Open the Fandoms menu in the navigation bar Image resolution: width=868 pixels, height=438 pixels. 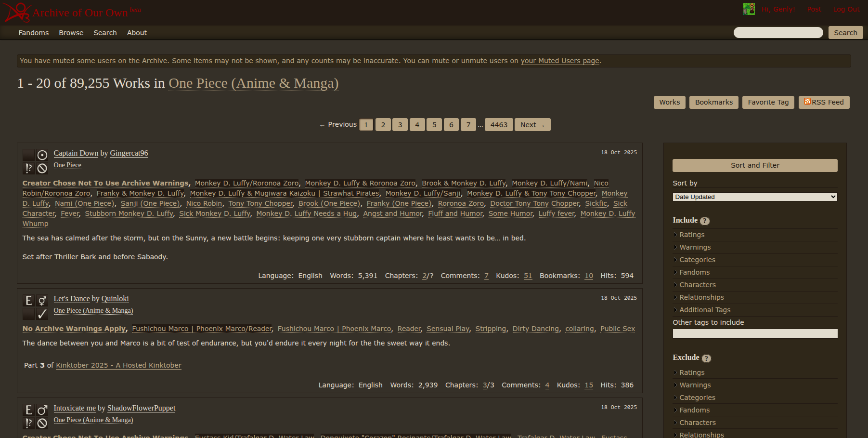pos(34,33)
